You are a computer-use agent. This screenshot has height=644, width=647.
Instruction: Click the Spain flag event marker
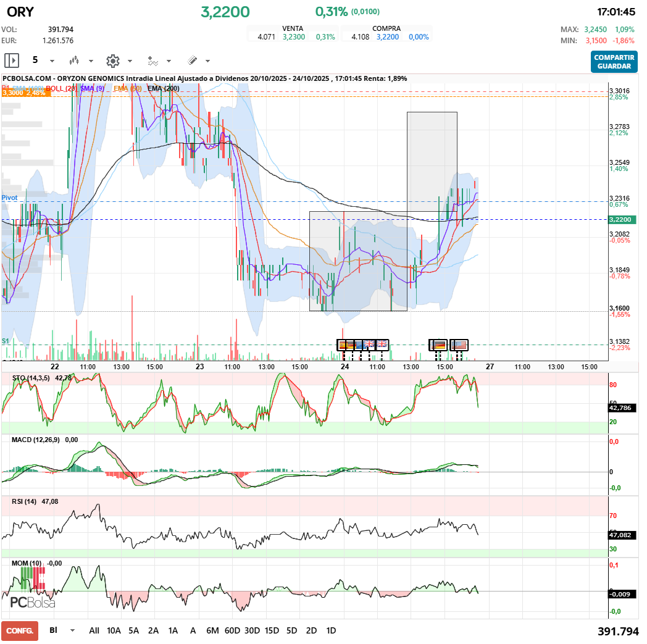(343, 345)
